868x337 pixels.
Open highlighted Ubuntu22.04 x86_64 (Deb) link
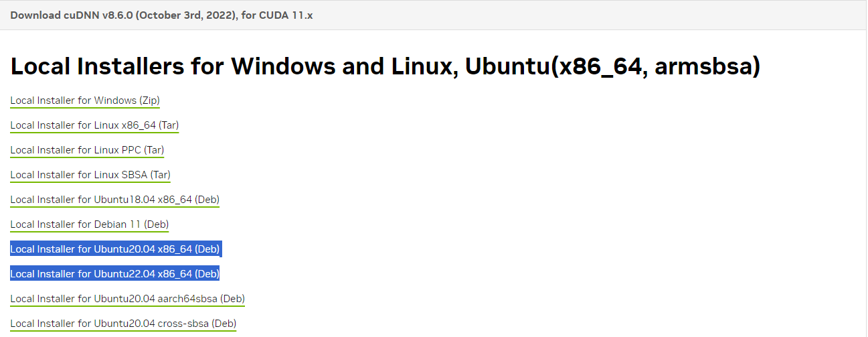point(114,274)
